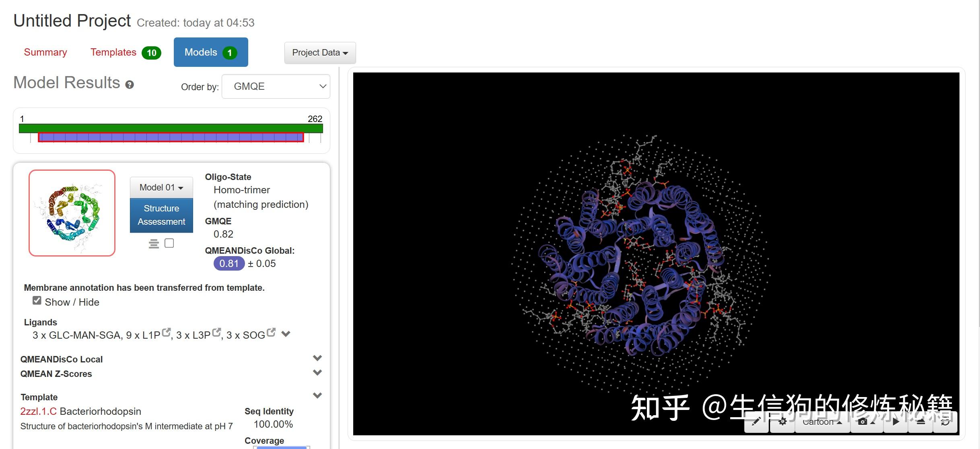Viewport: 980px width, 449px height.
Task: Click the GMQE value 0.82
Action: tap(223, 234)
